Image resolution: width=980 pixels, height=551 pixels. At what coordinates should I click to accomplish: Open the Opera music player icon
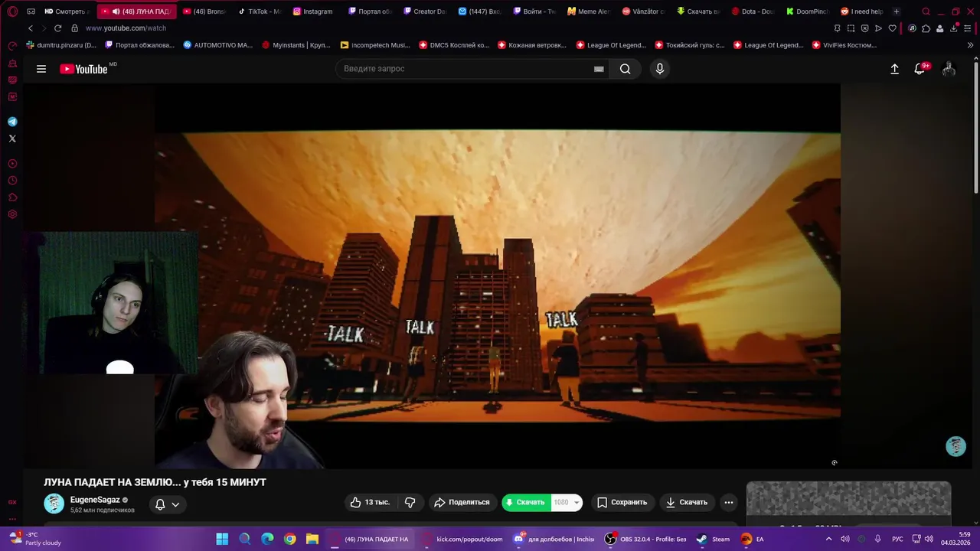tap(911, 28)
